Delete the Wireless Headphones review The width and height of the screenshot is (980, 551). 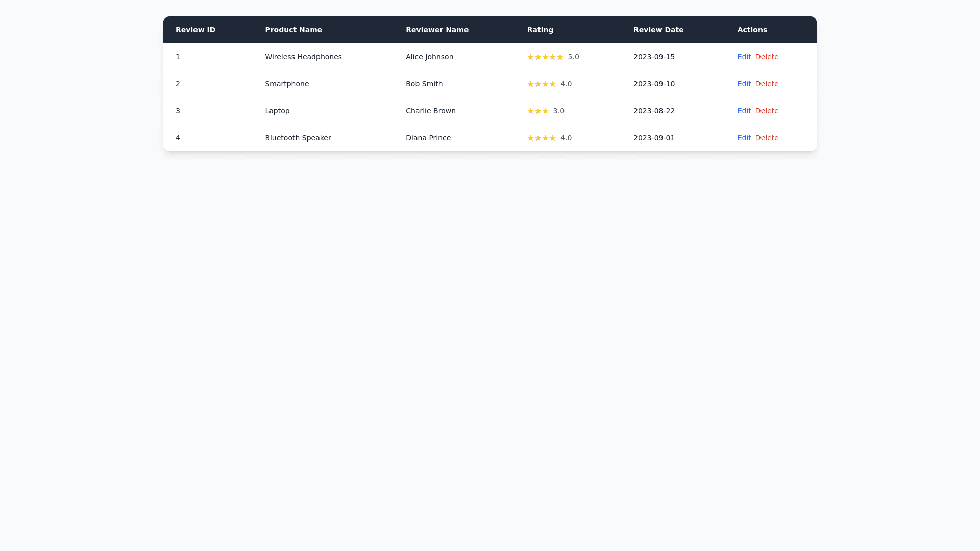pyautogui.click(x=767, y=57)
